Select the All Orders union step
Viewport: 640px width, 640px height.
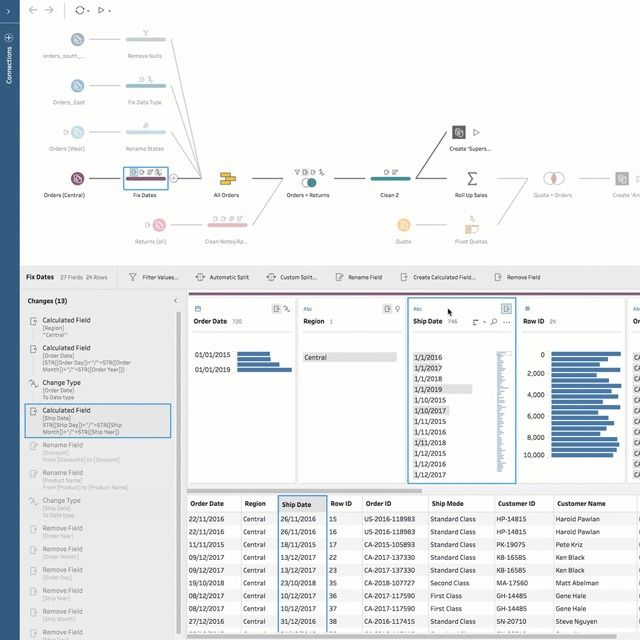tap(227, 178)
